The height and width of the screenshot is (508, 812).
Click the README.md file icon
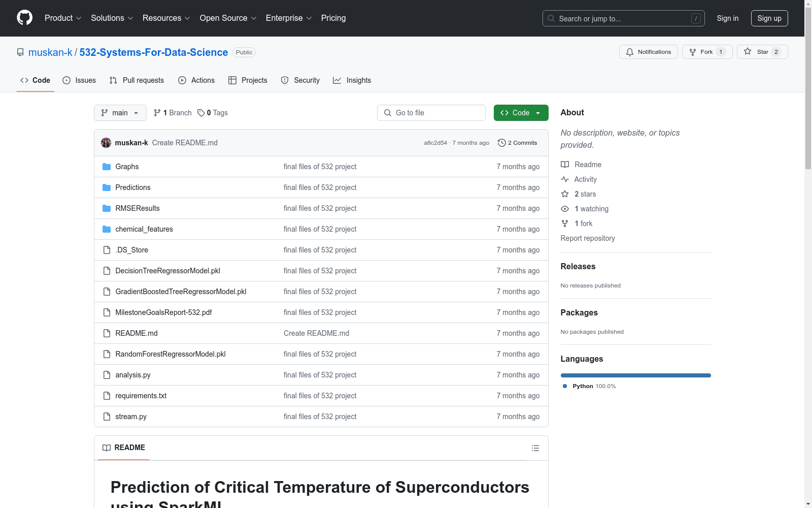pos(107,333)
